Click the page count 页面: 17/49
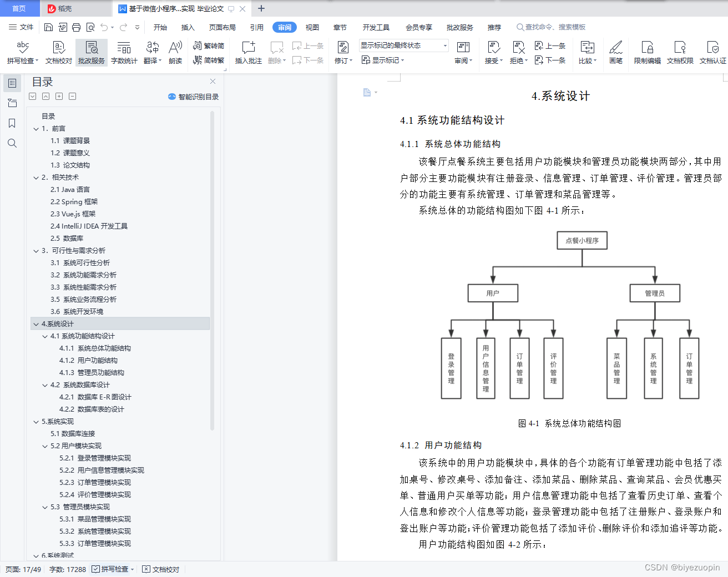 coord(23,569)
